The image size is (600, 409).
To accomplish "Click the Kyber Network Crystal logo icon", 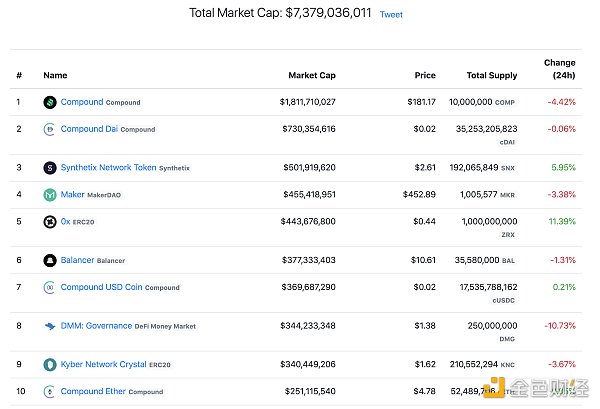I will pos(50,365).
